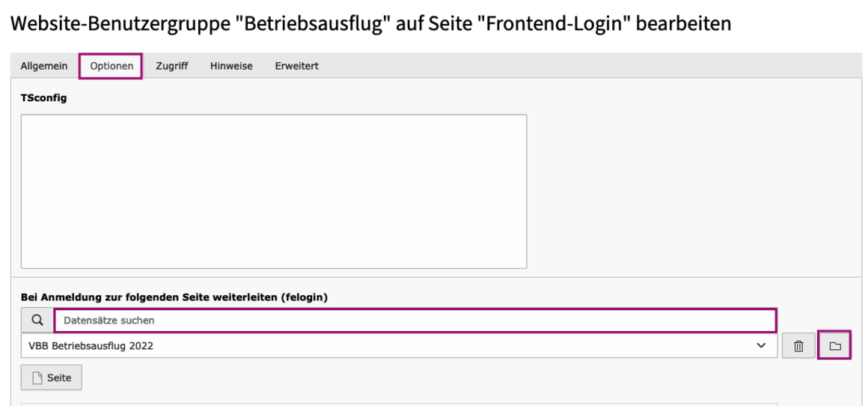Show the Erweitert tab
The height and width of the screenshot is (406, 868).
point(296,66)
